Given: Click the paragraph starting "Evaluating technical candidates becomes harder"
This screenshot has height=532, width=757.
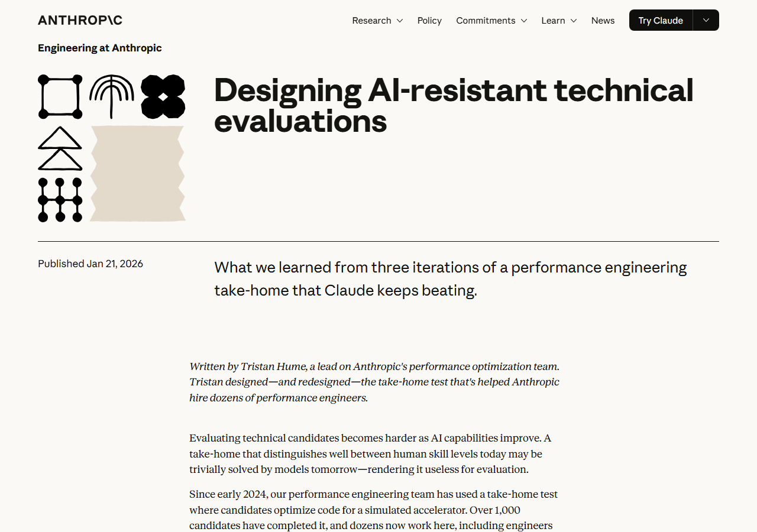Looking at the screenshot, I should pos(370,454).
